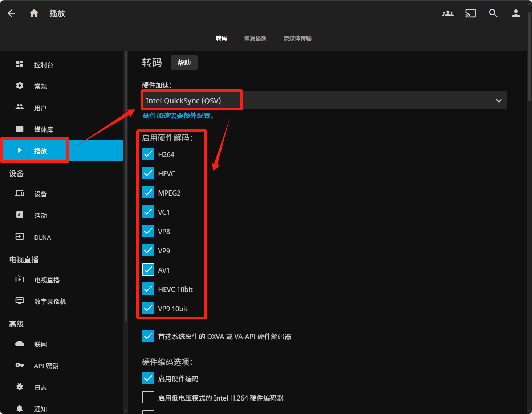532x414 pixels.
Task: Open 媒体库 library settings in sidebar
Action: pyautogui.click(x=44, y=129)
